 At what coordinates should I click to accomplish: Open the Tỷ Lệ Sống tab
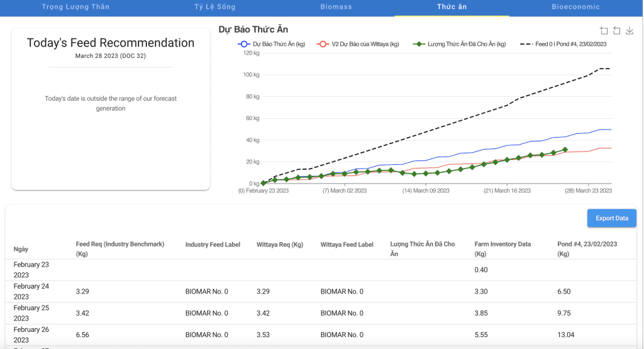214,7
